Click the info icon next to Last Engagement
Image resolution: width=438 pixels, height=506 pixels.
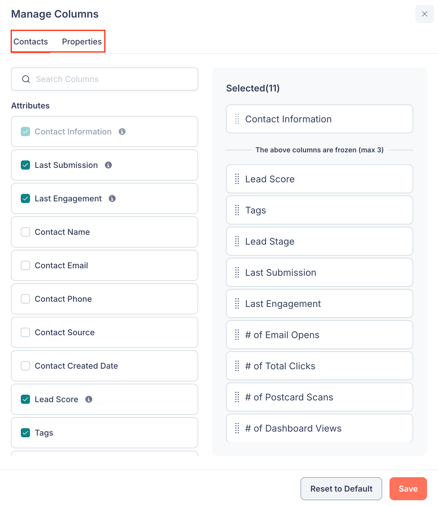(x=112, y=199)
